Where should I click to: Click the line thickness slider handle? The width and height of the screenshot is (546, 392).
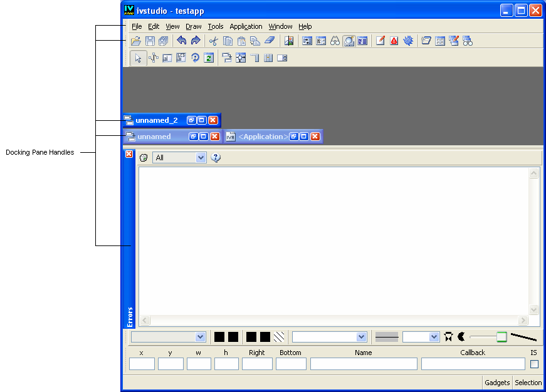point(501,337)
